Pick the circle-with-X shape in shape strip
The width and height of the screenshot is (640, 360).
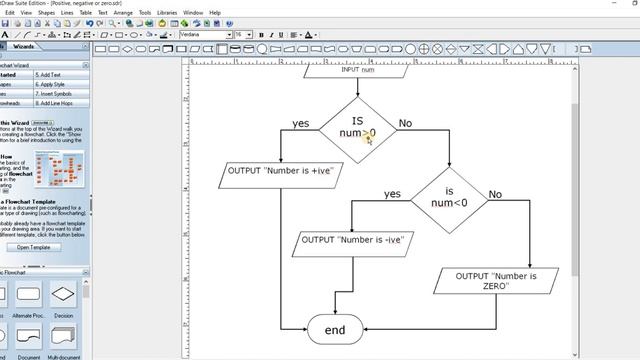click(x=437, y=49)
